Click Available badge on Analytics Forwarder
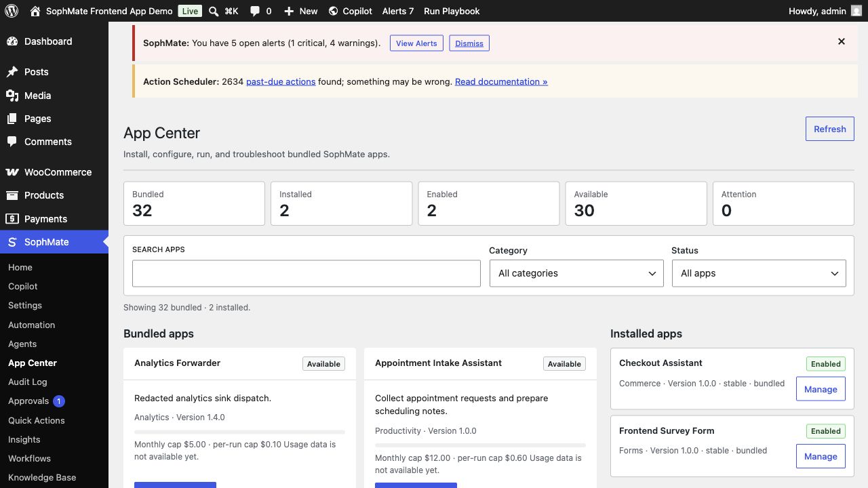868x488 pixels. pos(323,364)
